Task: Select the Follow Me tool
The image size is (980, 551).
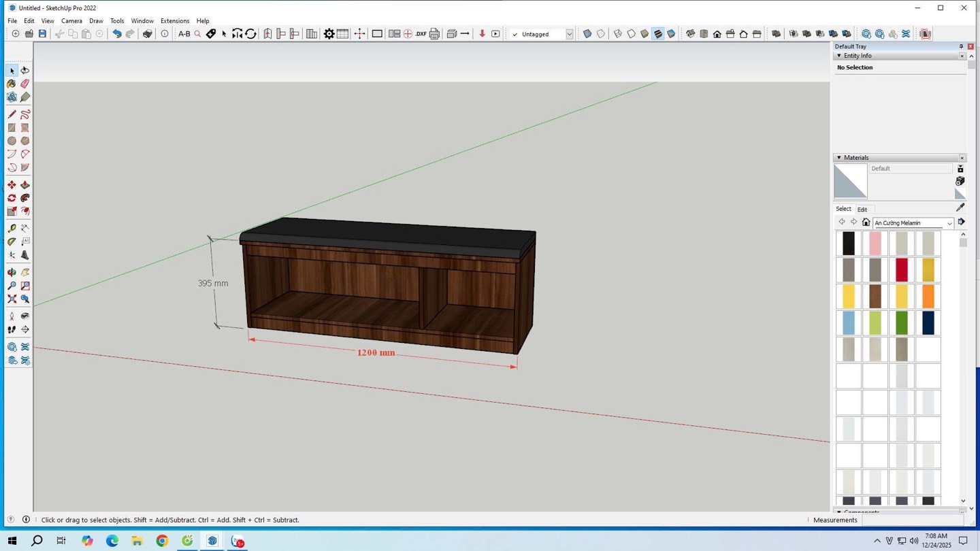Action: point(25,198)
